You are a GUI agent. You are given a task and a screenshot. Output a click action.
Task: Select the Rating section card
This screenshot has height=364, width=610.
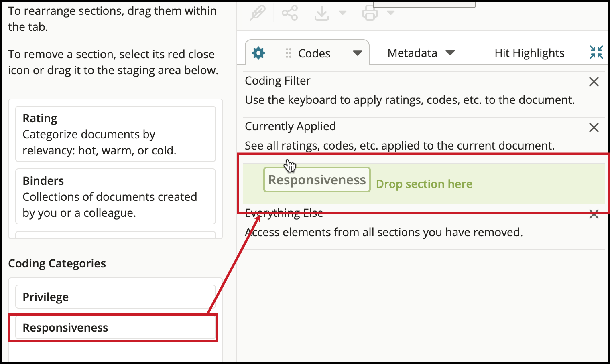tap(115, 133)
